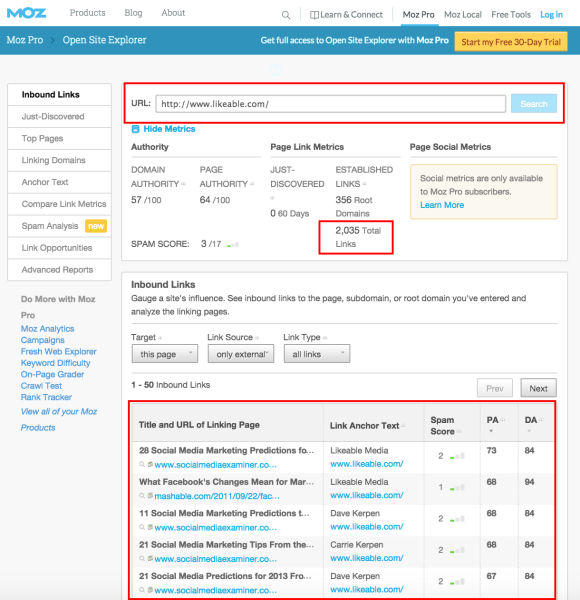The image size is (580, 600).
Task: Click the Log in link
Action: pos(551,15)
